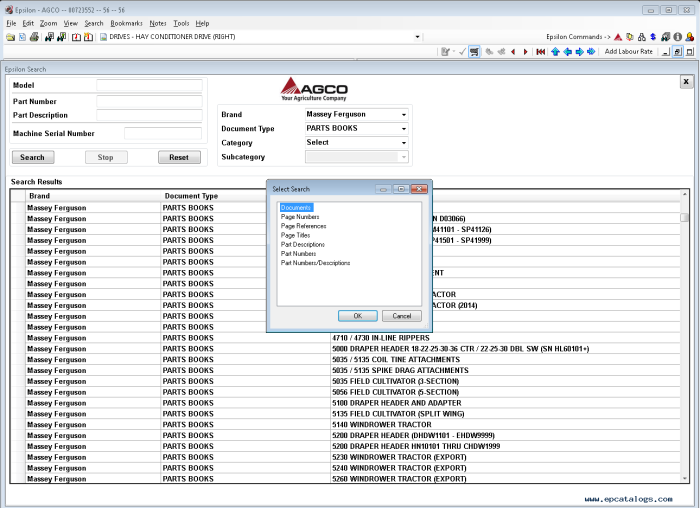This screenshot has width=700, height=508.
Task: Click the red AGCO triangle command icon
Action: pyautogui.click(x=618, y=37)
